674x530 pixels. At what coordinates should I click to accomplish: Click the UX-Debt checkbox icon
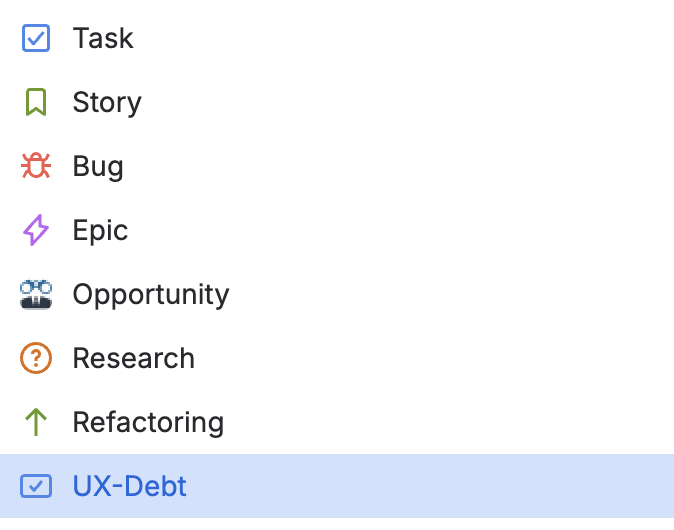click(x=36, y=486)
